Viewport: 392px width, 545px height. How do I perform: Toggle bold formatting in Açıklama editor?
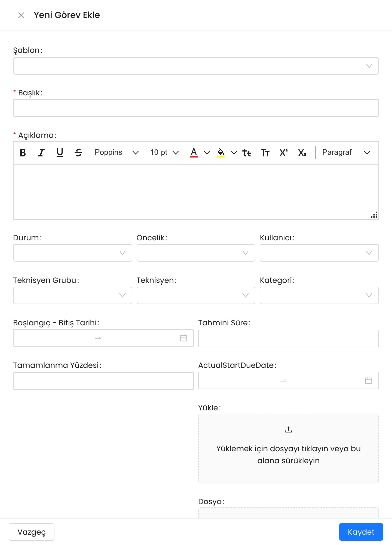click(x=23, y=153)
